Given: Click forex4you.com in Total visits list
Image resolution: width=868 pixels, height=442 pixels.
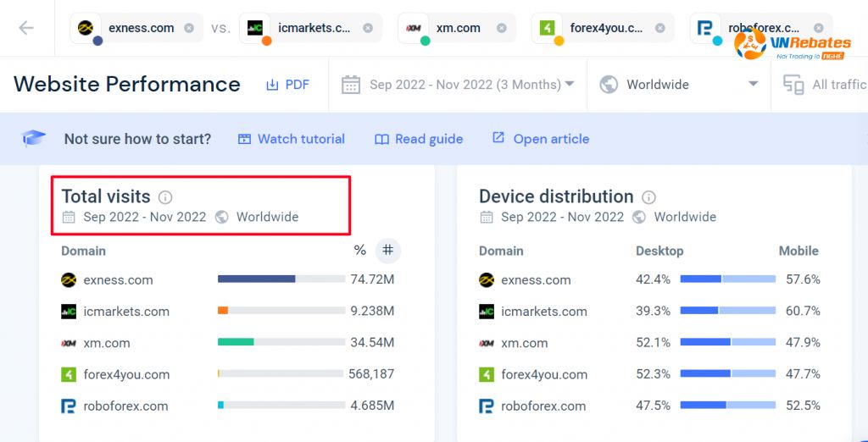Looking at the screenshot, I should tap(126, 374).
